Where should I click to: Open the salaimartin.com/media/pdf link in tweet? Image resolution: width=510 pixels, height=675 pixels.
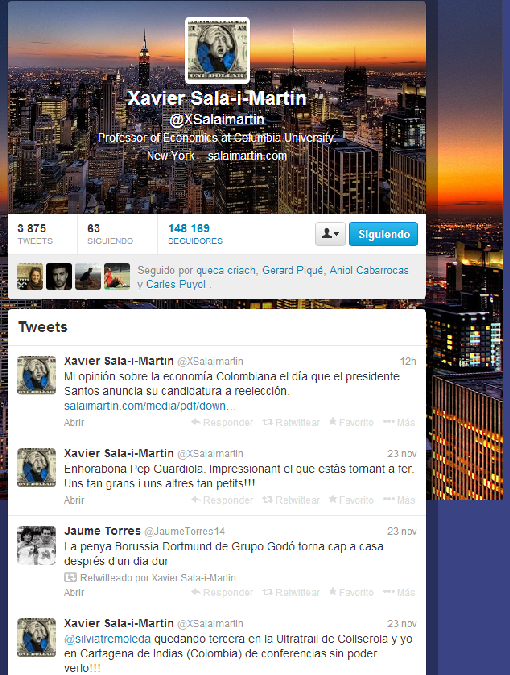pos(149,406)
